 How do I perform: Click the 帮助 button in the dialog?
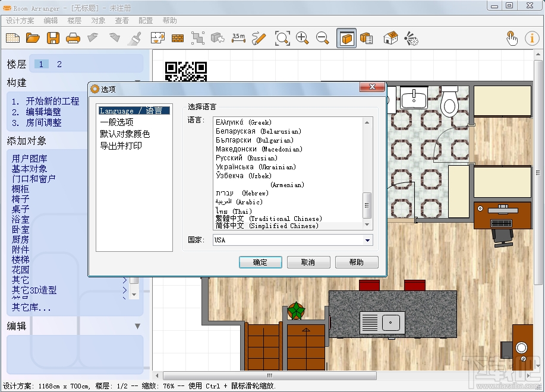tap(357, 262)
